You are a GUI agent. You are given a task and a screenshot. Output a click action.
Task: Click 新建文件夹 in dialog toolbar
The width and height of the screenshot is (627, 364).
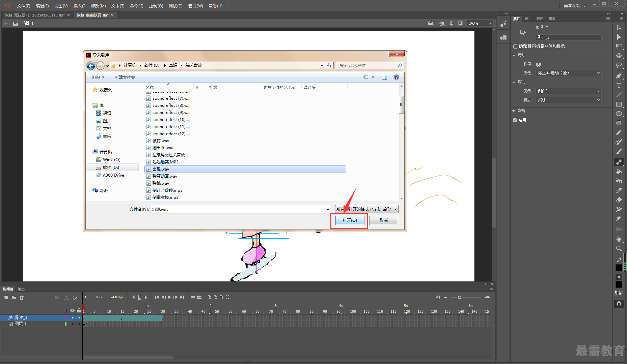coord(125,78)
